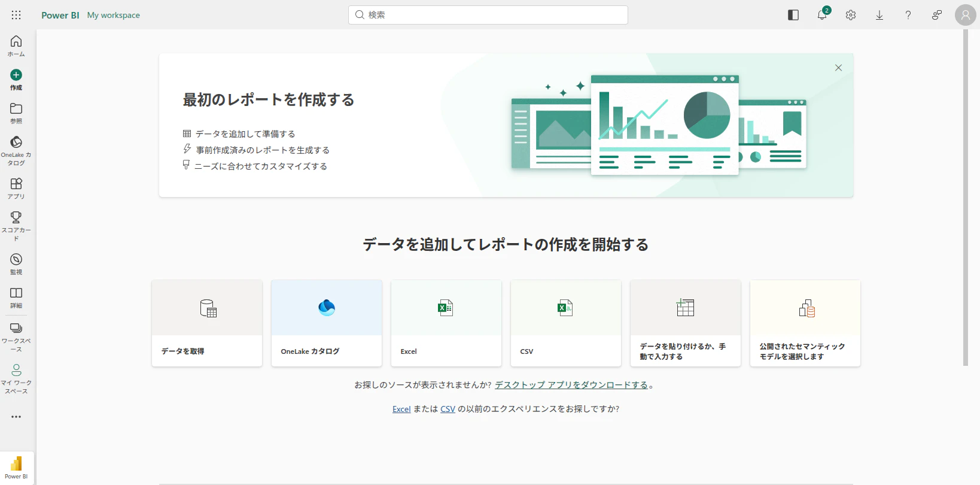Open 監視 in the sidebar
The height and width of the screenshot is (485, 980).
pos(16,263)
